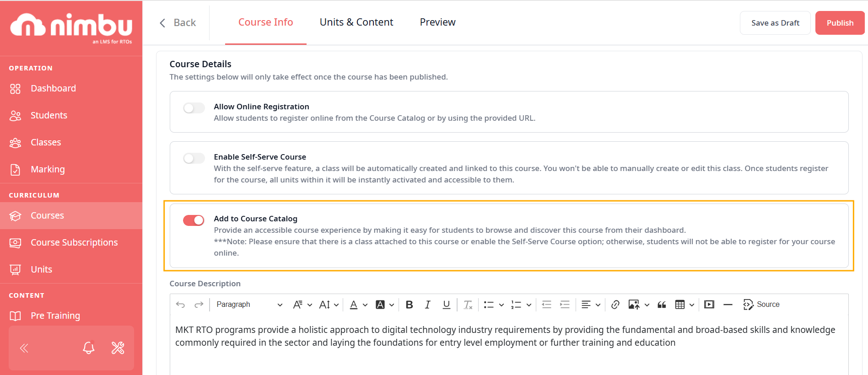The height and width of the screenshot is (375, 868).
Task: Click the Marking document icon
Action: tap(15, 170)
